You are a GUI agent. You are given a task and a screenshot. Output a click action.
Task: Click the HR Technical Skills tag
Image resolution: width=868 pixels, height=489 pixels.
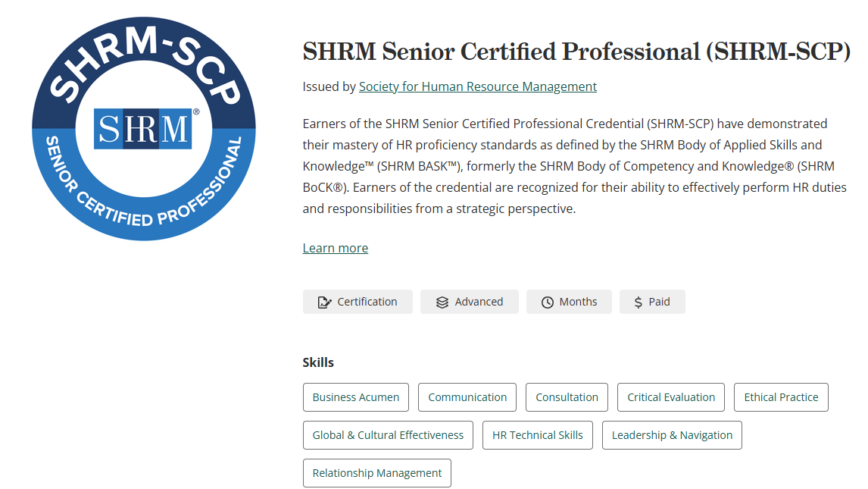(537, 435)
